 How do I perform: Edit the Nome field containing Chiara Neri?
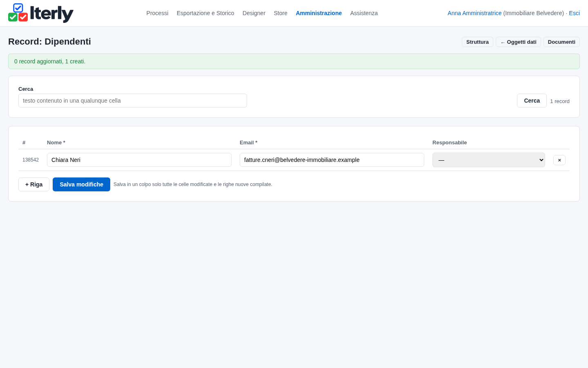click(139, 160)
